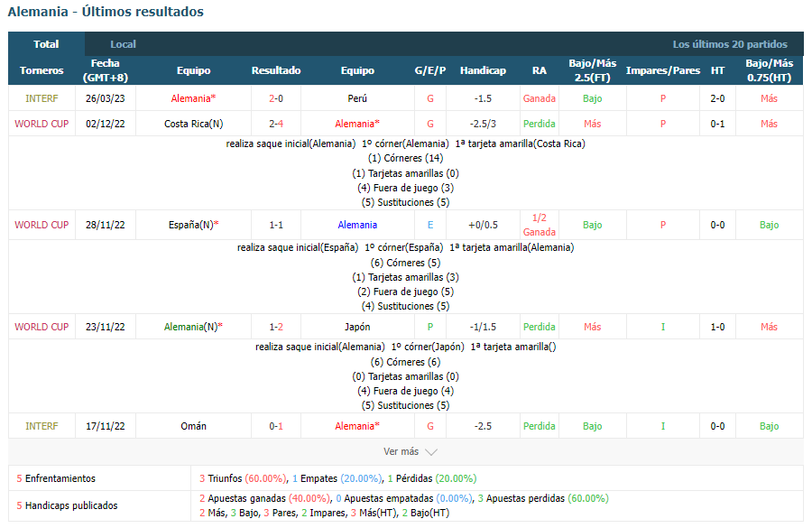This screenshot has width=812, height=528.
Task: Open the 2-4 Costa Rica result
Action: (276, 124)
